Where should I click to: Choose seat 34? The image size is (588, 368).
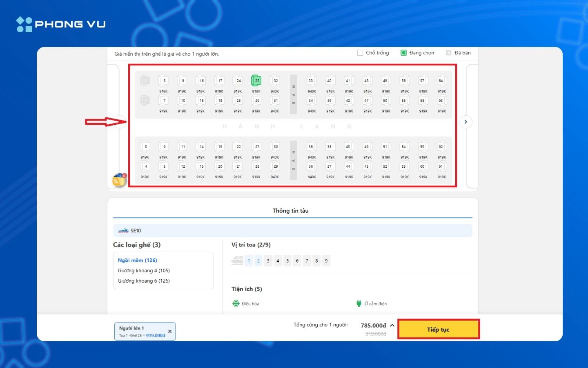click(x=312, y=101)
